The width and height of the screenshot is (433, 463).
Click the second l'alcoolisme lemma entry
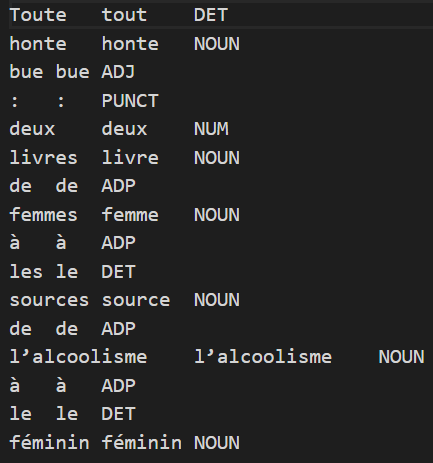click(x=263, y=357)
